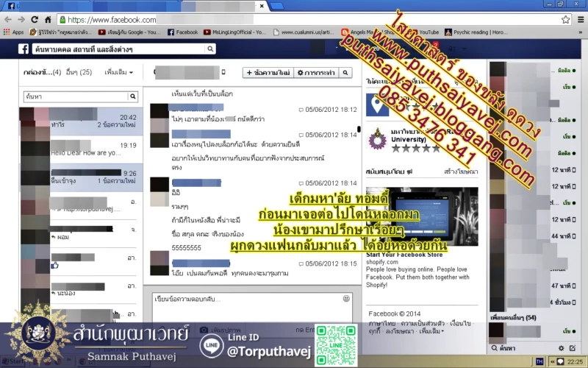Click สร้างโฆษณา create ad link
Image resolution: width=588 pixels, height=368 pixels.
(461, 171)
